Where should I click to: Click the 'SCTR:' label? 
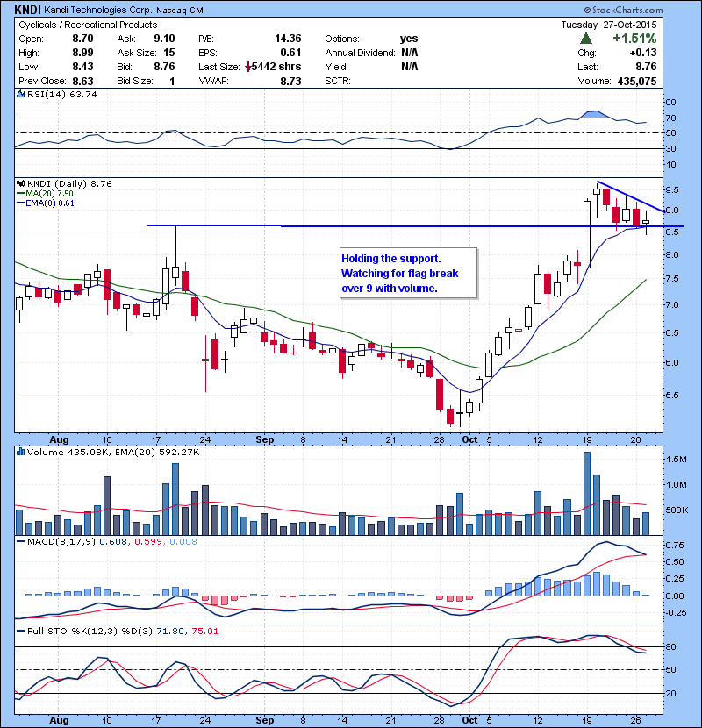pos(338,81)
